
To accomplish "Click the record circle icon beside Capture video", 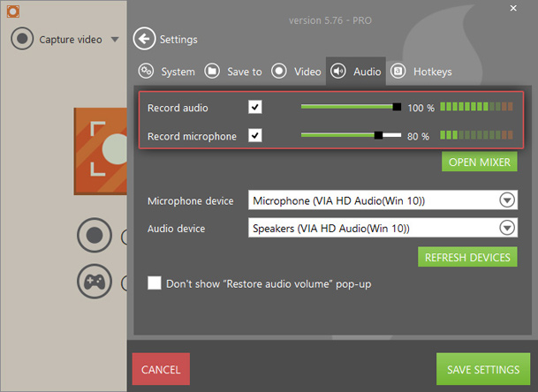I will point(23,39).
